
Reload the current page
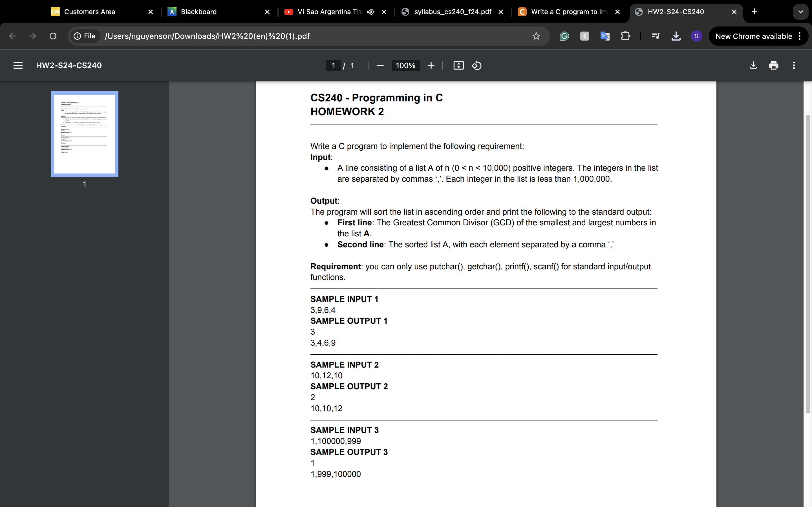click(x=53, y=36)
